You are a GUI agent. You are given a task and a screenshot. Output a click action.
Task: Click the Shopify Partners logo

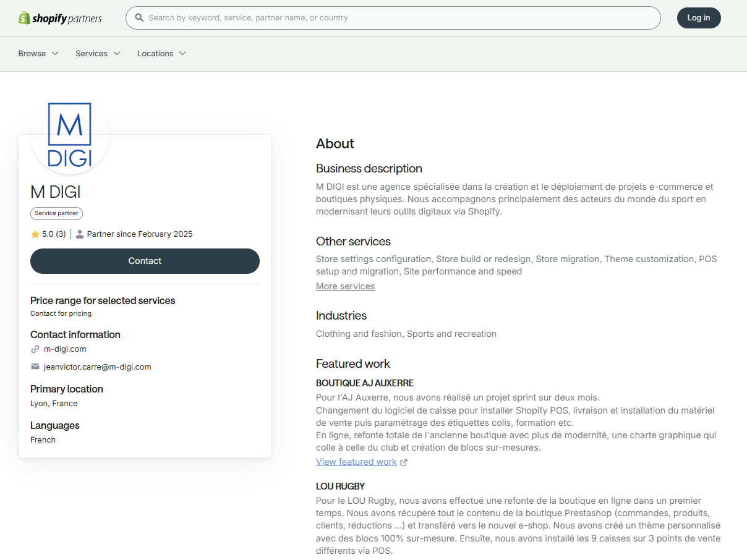(60, 18)
